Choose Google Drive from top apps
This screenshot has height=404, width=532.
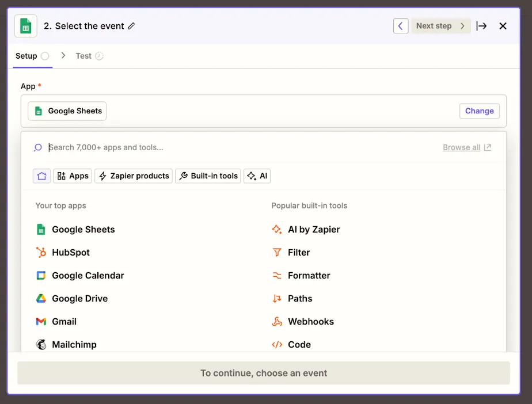tap(79, 299)
